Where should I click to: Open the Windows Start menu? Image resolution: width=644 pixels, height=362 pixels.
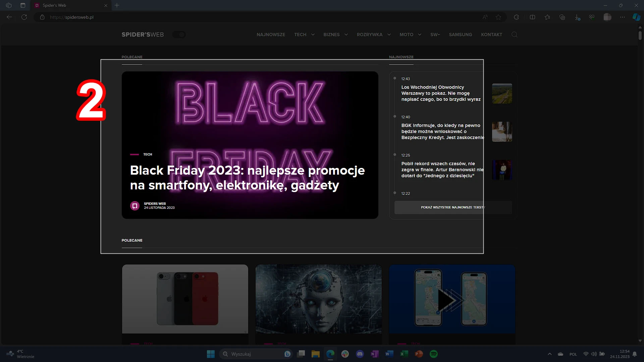[x=211, y=354]
